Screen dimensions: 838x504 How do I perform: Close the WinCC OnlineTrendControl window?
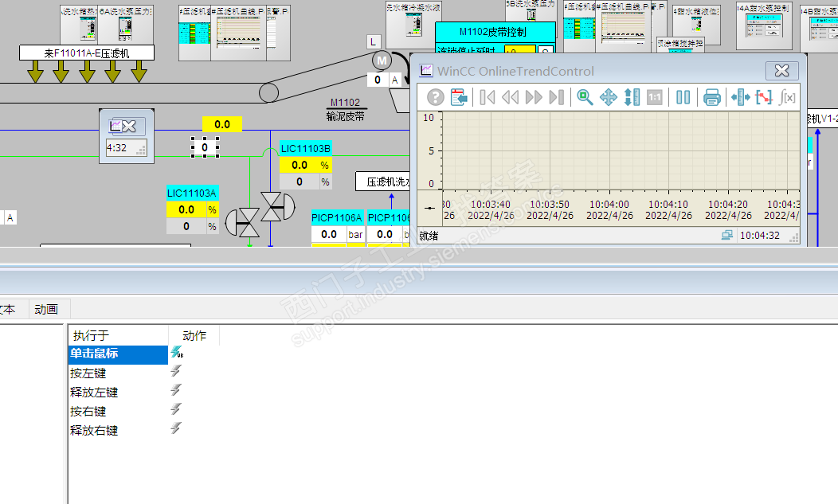point(782,70)
